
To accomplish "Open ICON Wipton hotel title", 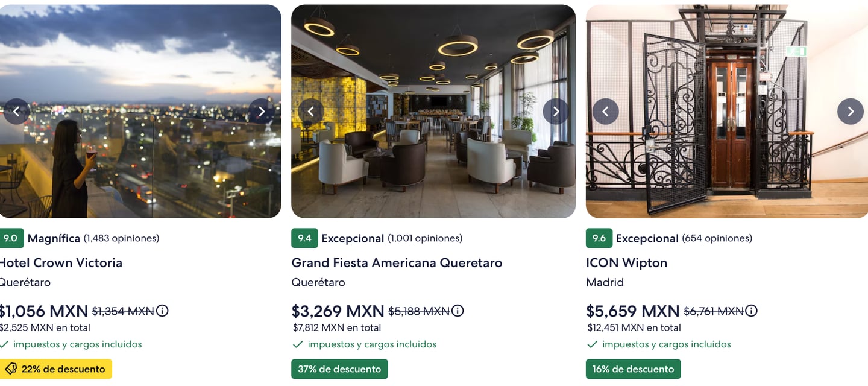I will coord(626,263).
